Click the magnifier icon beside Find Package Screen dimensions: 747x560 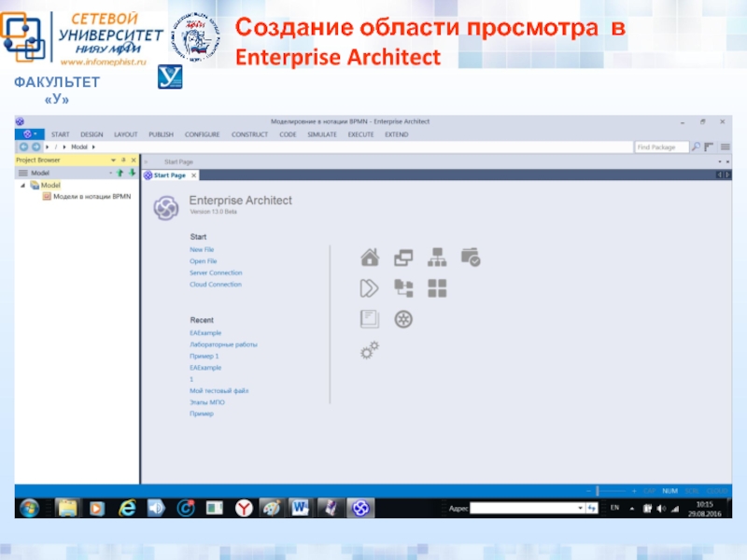tap(696, 147)
